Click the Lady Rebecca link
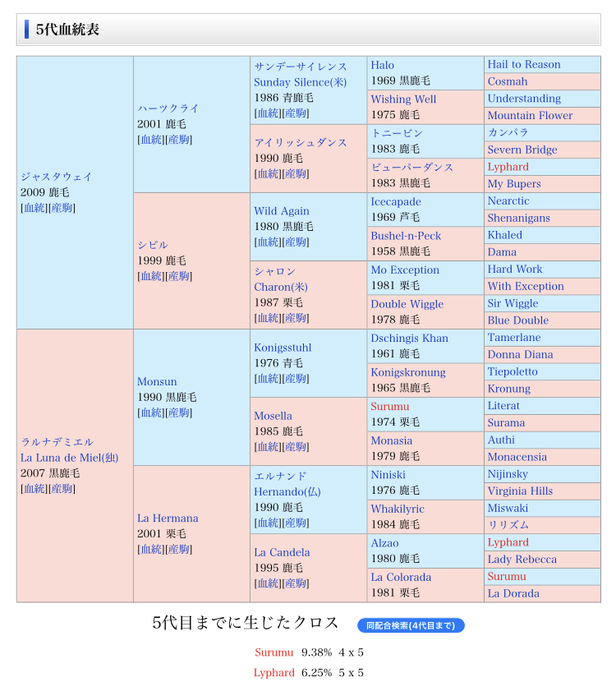 [x=522, y=560]
